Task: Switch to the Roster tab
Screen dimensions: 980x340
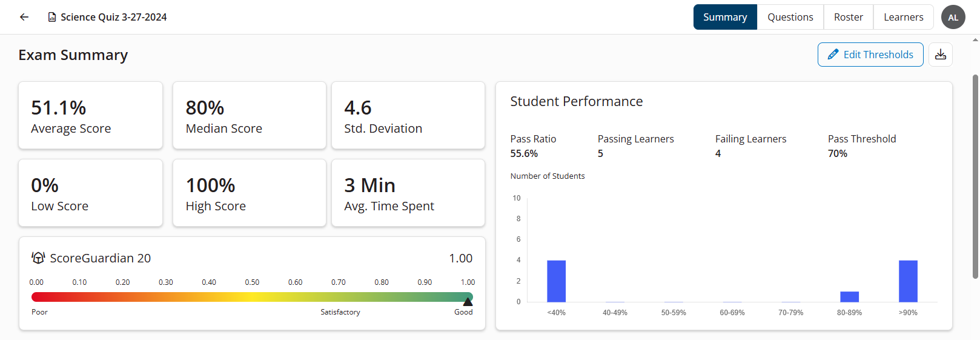Action: click(849, 17)
